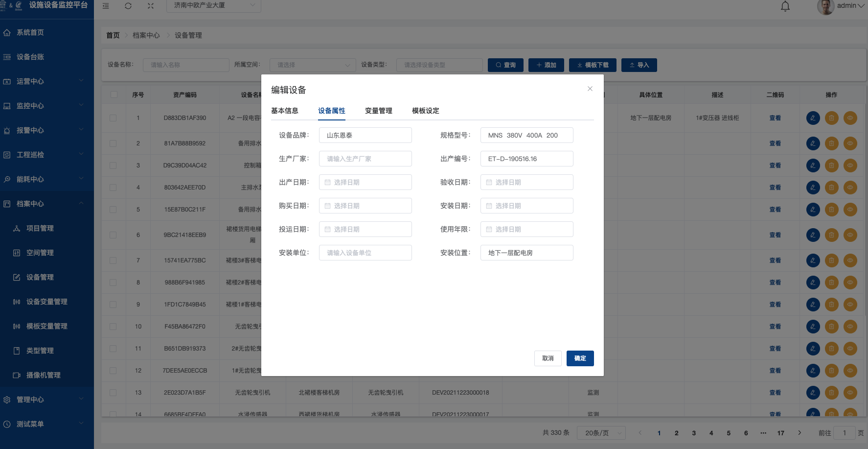Screen dimensions: 868x449
Task: Click the 确定 confirm button
Action: click(580, 358)
